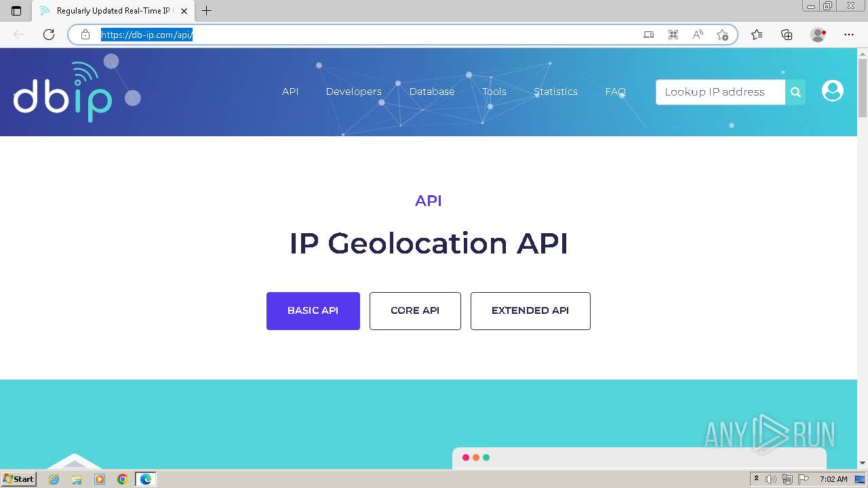Open the Statistics menu

(555, 91)
